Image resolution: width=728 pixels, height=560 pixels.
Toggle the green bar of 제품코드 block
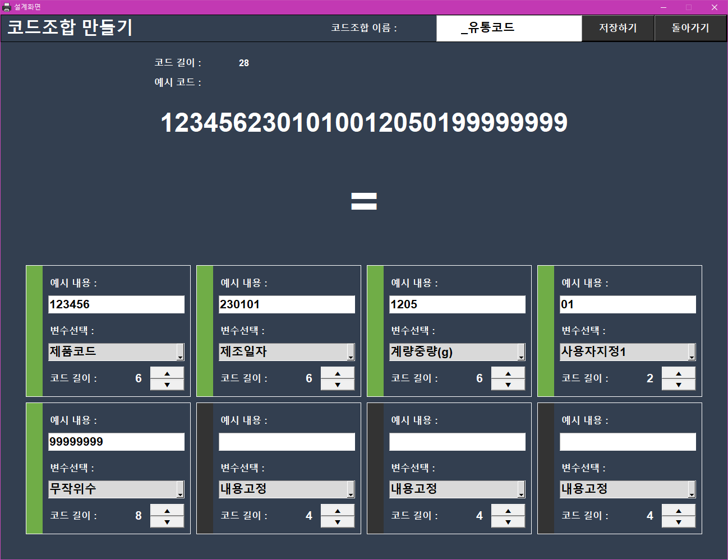click(x=35, y=331)
